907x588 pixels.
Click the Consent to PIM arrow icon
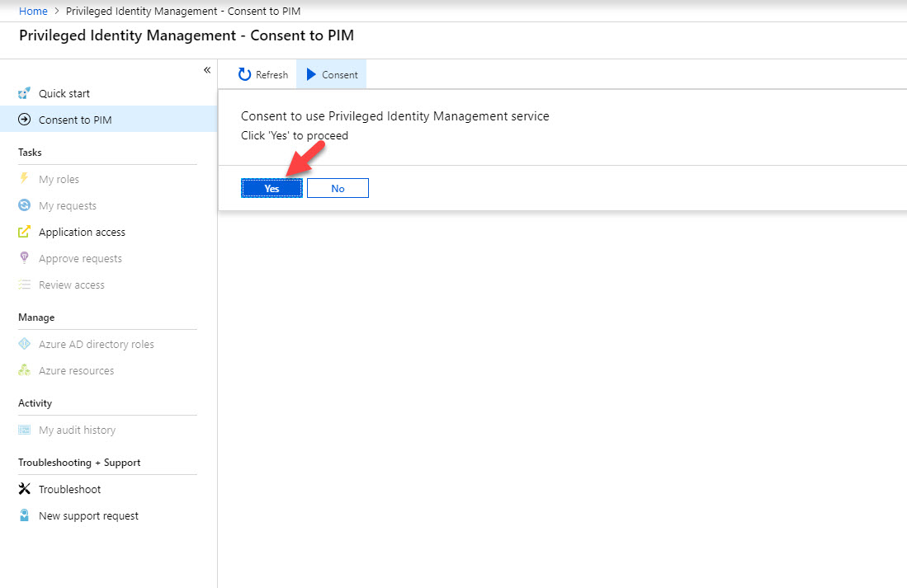(x=24, y=119)
